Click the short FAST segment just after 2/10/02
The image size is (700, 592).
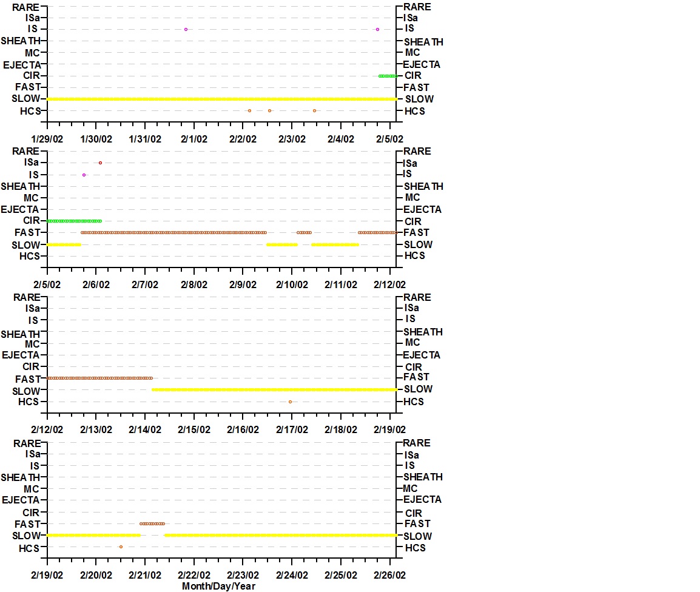coord(304,232)
